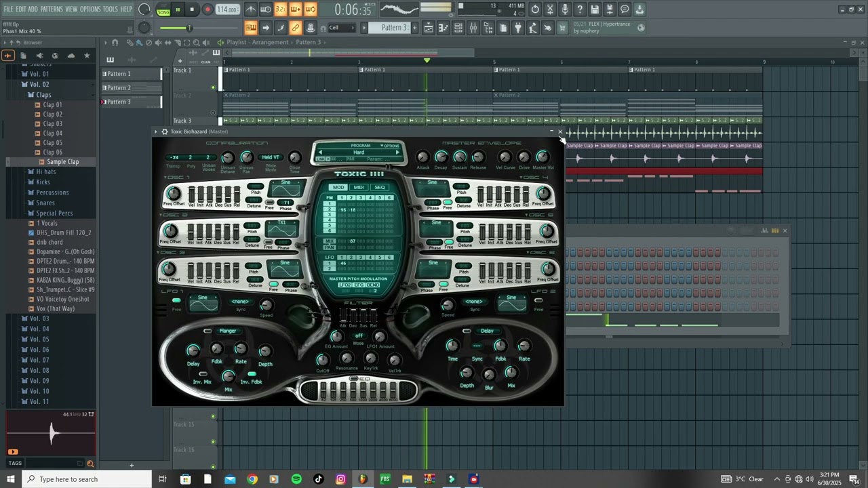Open the Toxic Biohazard gear settings icon
Viewport: 868px width, 488px height.
165,131
